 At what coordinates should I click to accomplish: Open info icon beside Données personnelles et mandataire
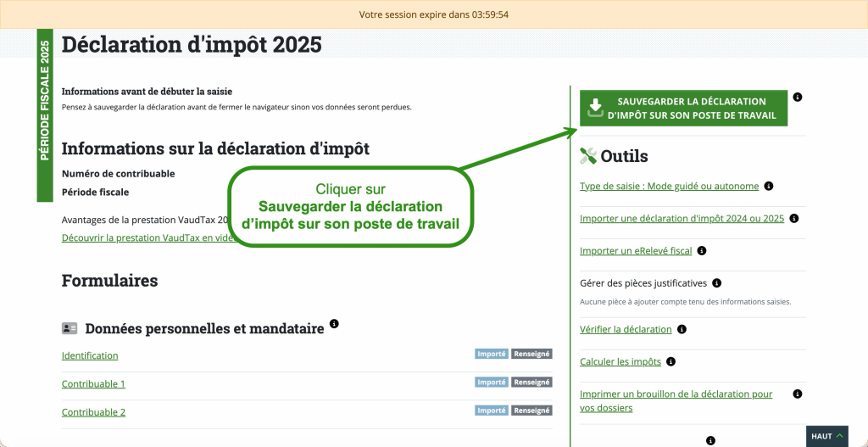pos(334,324)
